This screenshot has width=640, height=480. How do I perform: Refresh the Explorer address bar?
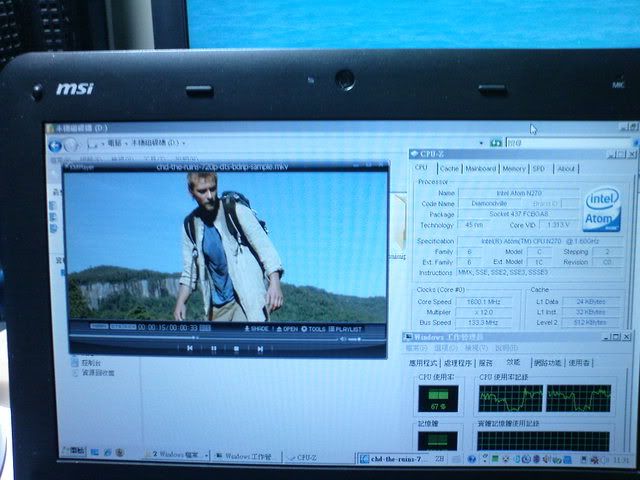tap(496, 143)
